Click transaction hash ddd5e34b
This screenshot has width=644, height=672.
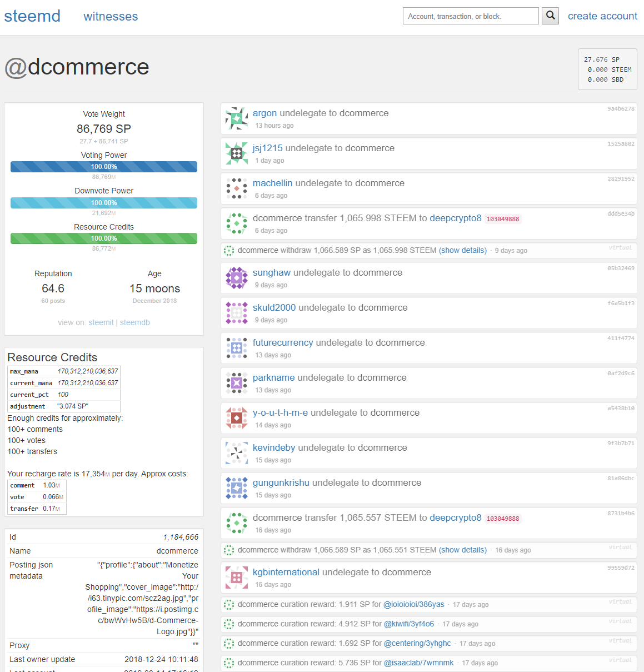coord(621,214)
